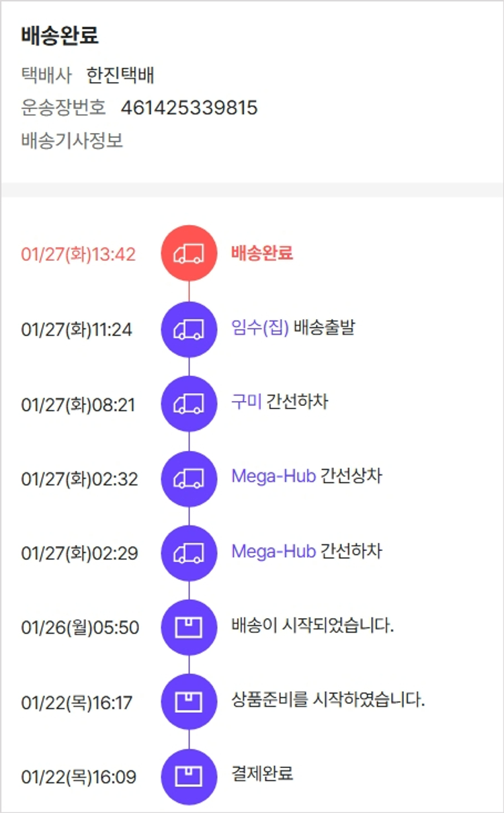Click the truck icon next to 구미 간선하차
The width and height of the screenshot is (504, 813).
click(189, 404)
